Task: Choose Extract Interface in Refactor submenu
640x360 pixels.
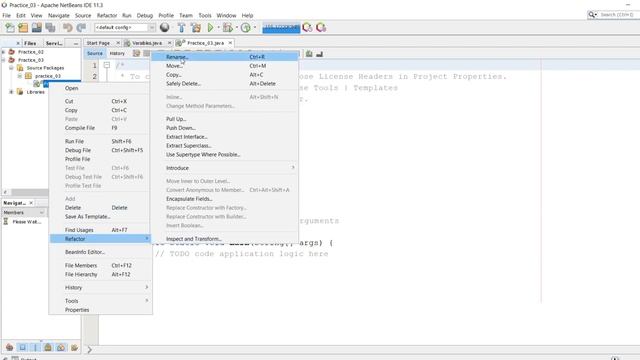Action: point(225,137)
